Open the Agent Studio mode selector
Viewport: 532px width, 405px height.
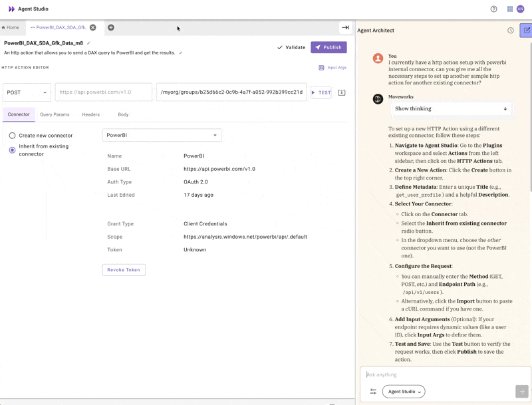click(x=404, y=392)
